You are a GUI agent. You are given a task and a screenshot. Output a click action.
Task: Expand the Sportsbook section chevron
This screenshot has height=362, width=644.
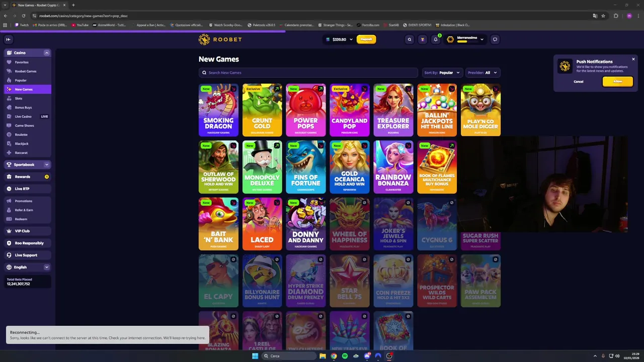coord(46,165)
